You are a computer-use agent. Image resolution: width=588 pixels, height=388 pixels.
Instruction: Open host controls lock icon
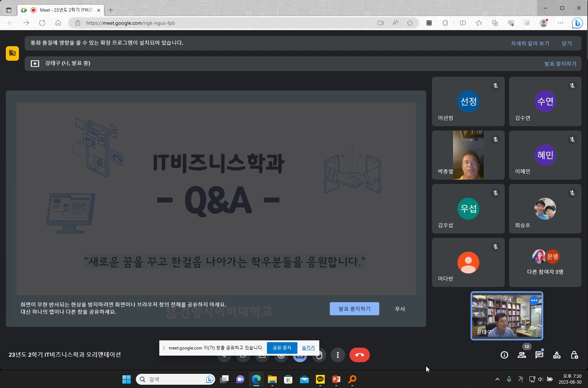coord(574,355)
